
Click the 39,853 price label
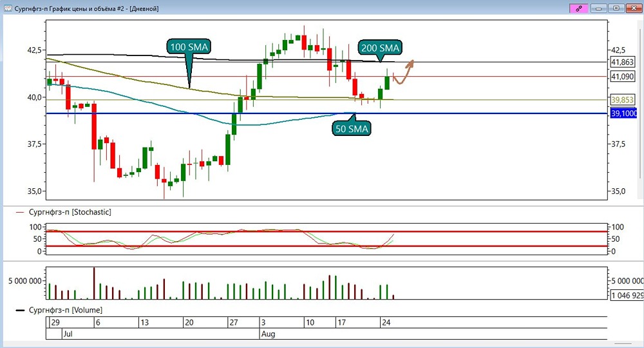point(623,100)
